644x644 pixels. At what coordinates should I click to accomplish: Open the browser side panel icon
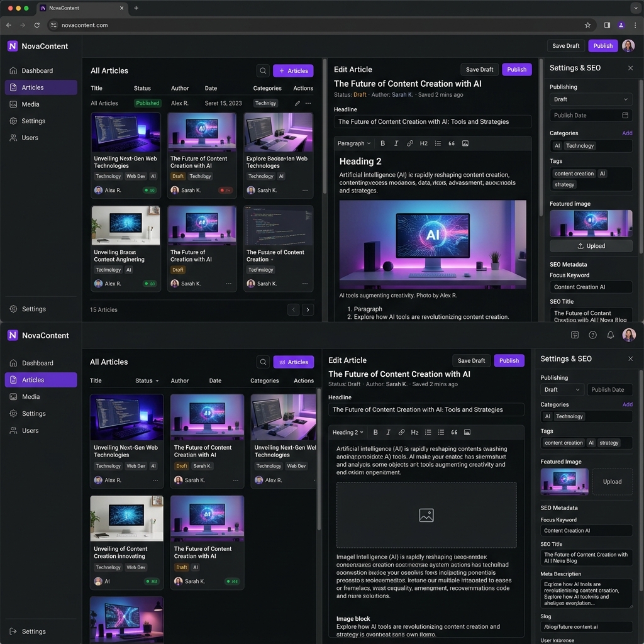pyautogui.click(x=607, y=25)
